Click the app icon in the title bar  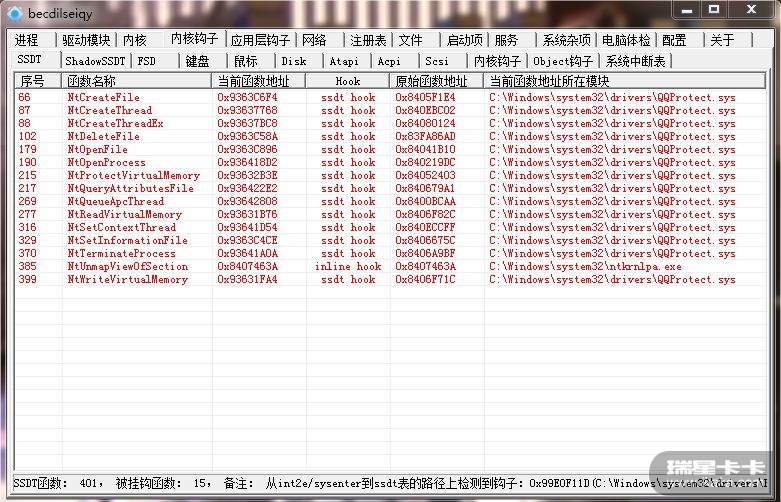(x=15, y=13)
